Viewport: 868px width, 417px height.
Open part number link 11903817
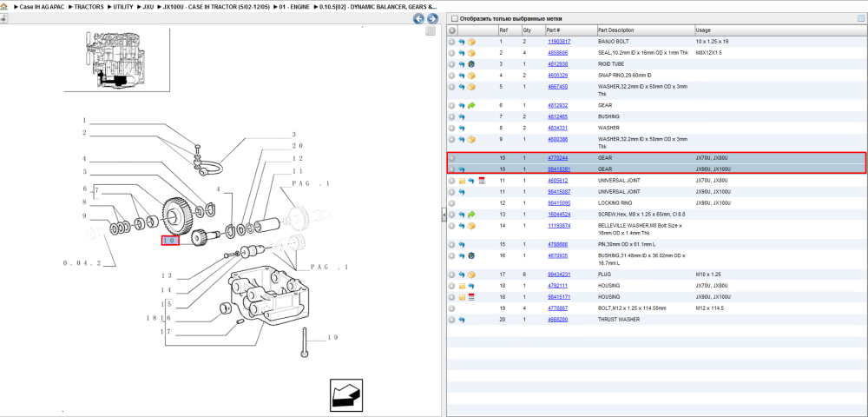pyautogui.click(x=559, y=42)
